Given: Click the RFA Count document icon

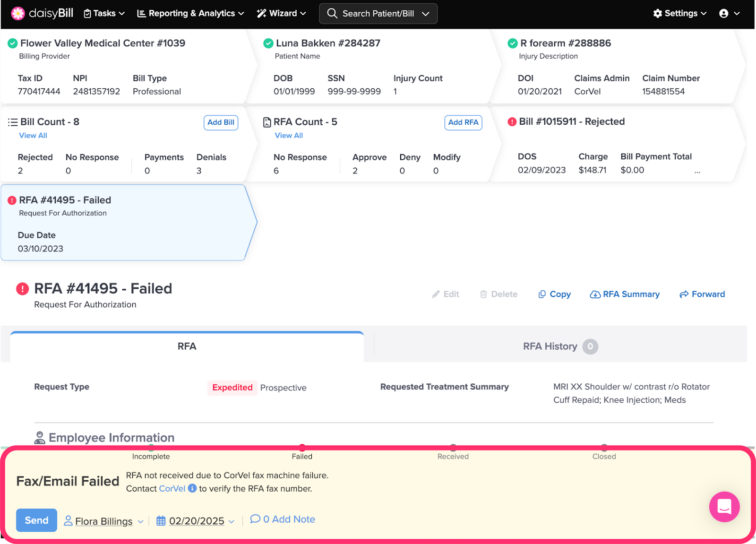Looking at the screenshot, I should click(267, 122).
